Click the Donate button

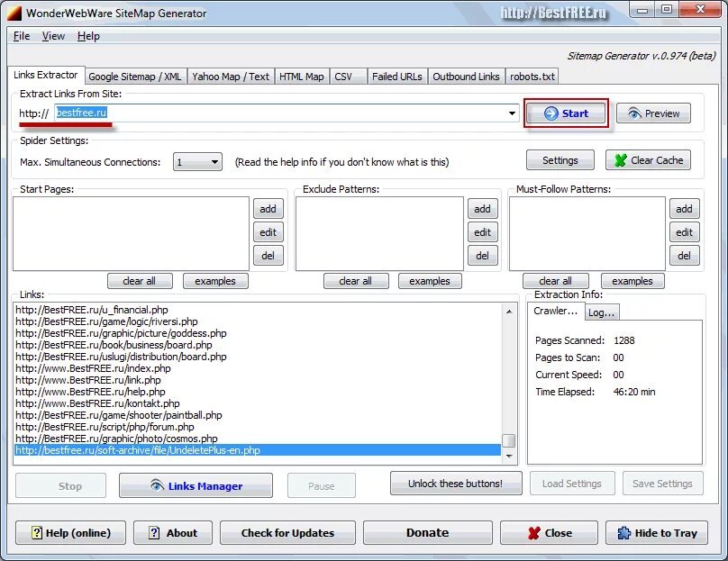click(x=428, y=533)
